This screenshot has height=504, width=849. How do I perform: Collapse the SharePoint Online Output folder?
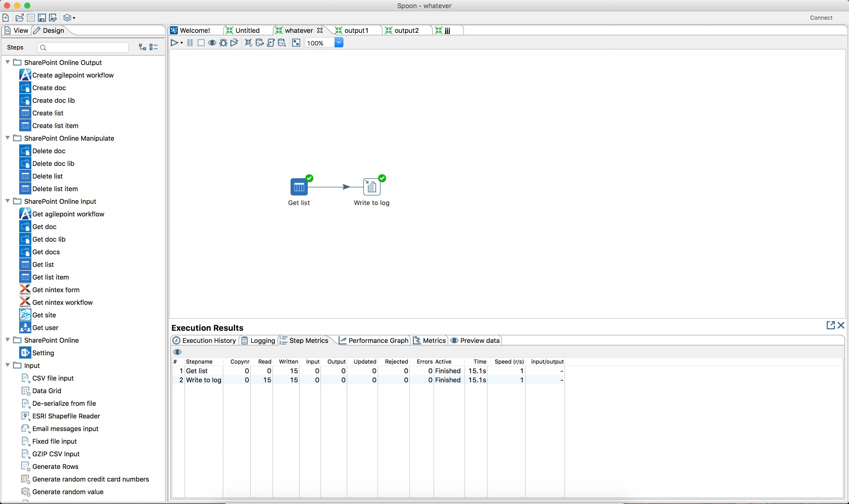point(8,62)
